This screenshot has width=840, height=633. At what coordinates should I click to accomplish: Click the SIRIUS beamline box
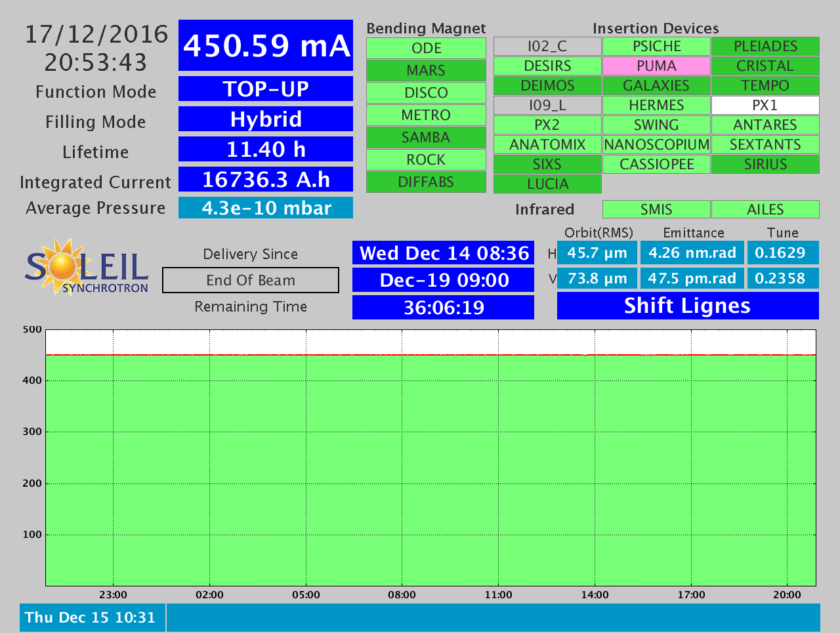765,165
